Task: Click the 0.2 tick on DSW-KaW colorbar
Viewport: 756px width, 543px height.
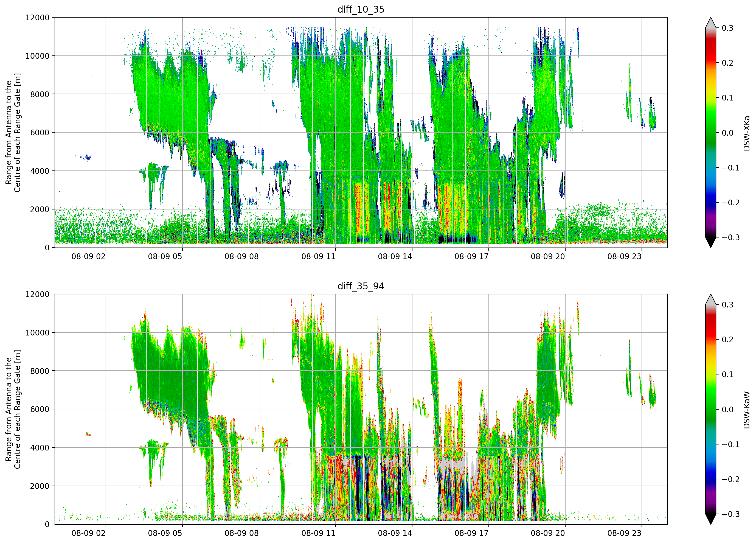Action: coord(728,340)
